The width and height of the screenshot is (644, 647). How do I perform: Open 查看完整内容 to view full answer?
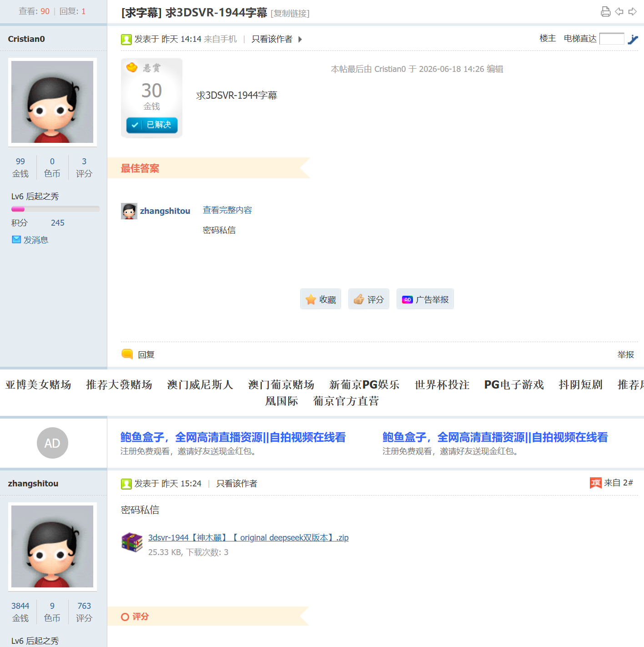pos(227,210)
